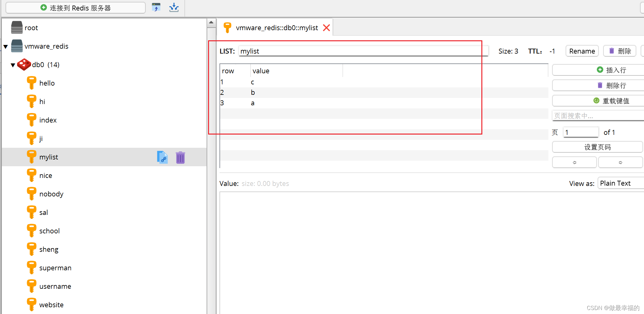Click the key icon beside school
The width and height of the screenshot is (644, 314).
click(31, 231)
